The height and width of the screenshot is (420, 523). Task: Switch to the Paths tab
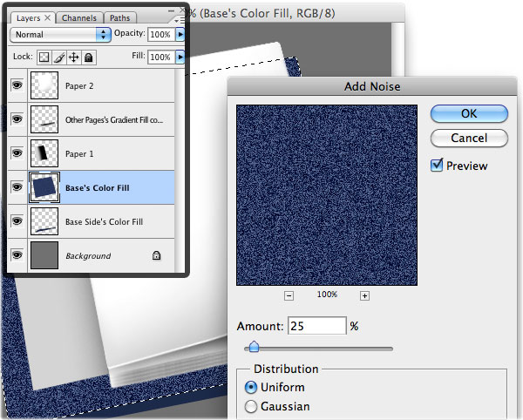[119, 18]
